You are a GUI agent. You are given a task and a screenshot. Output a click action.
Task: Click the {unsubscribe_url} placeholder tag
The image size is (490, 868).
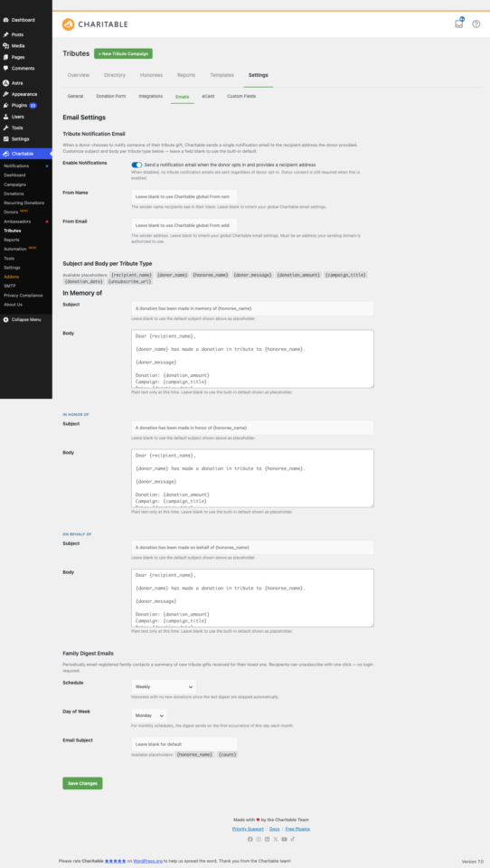tap(129, 282)
